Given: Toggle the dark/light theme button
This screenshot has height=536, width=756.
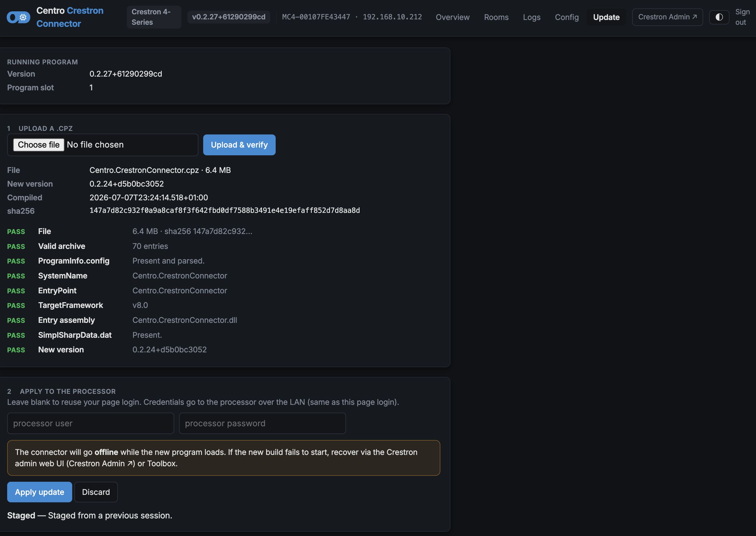Looking at the screenshot, I should tap(719, 17).
